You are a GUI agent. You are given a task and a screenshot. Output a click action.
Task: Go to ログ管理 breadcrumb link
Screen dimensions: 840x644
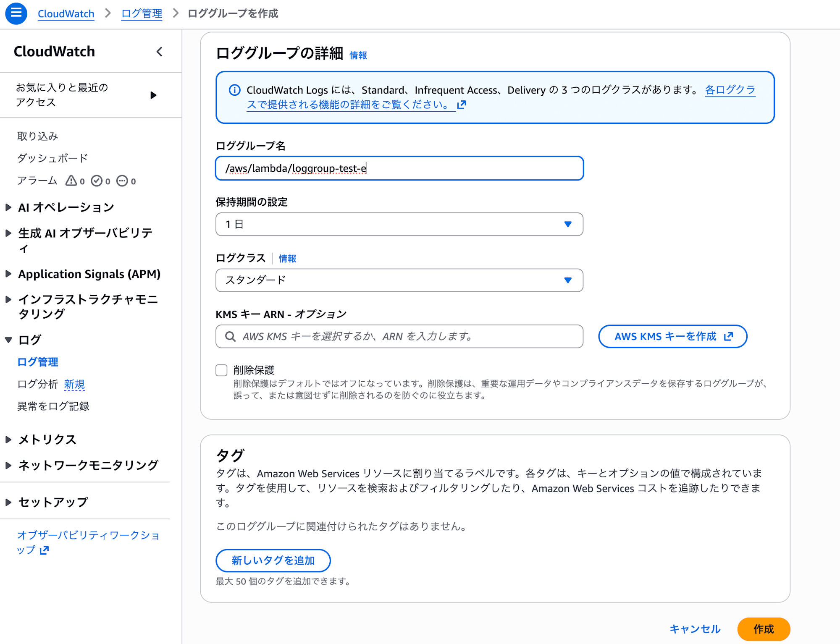coord(142,13)
